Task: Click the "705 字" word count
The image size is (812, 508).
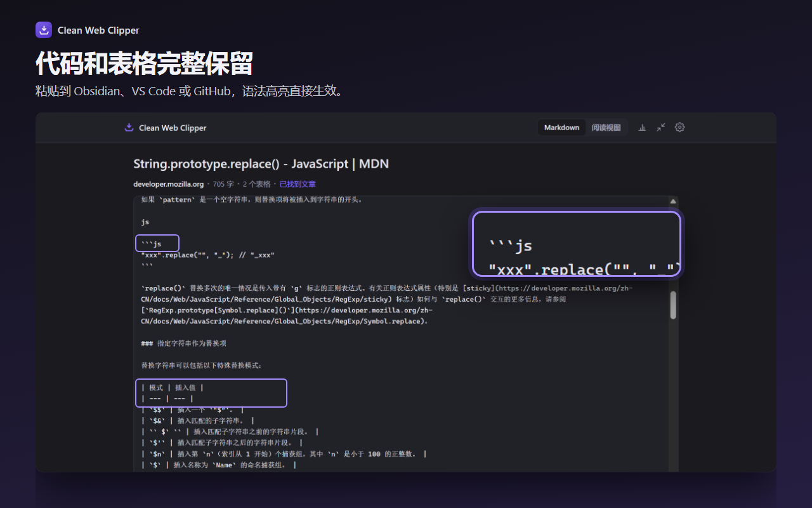Action: [223, 184]
